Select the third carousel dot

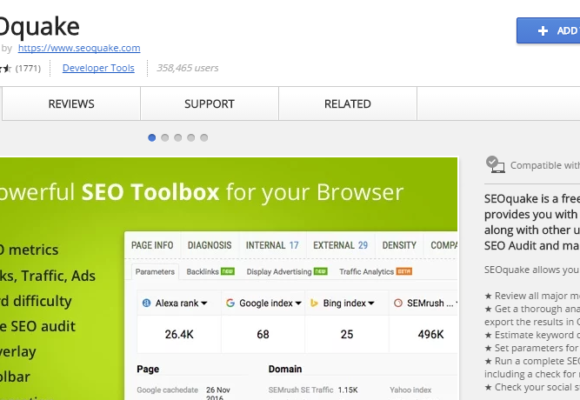(x=178, y=138)
